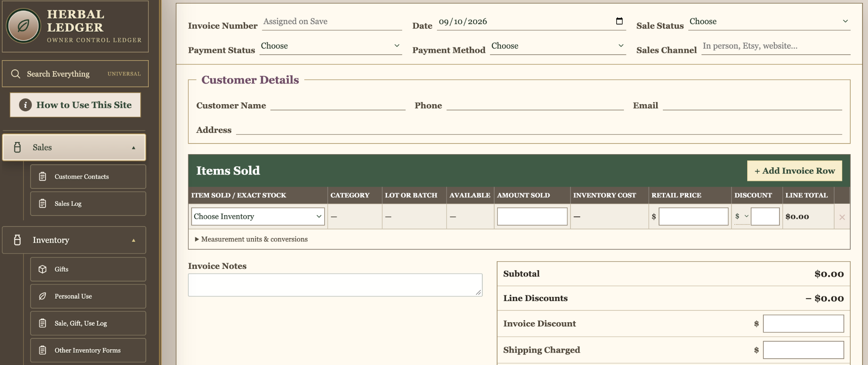Click the Herbal Ledger leaf logo
The width and height of the screenshot is (868, 365).
24,26
